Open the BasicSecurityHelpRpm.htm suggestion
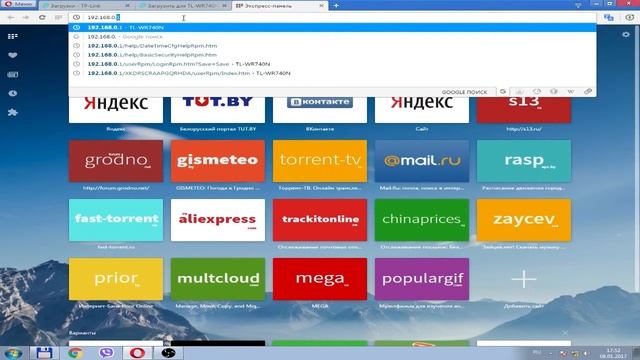The image size is (640, 360). pos(333,55)
